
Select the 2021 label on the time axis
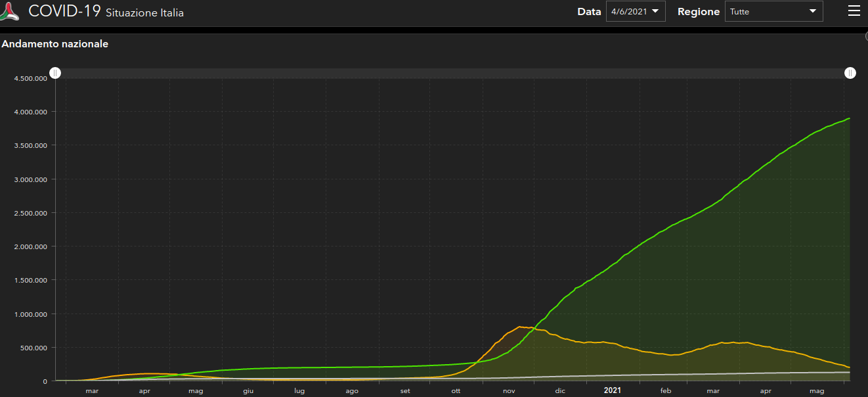(x=612, y=390)
